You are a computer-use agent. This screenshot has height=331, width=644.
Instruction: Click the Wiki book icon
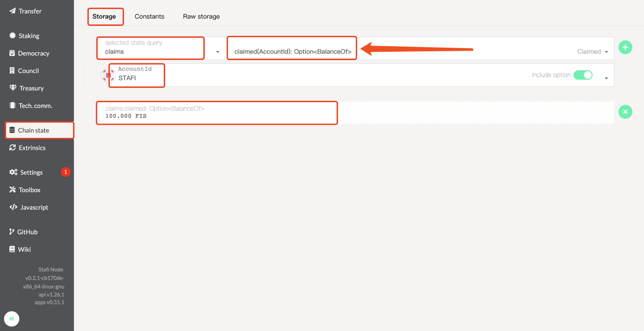12,249
